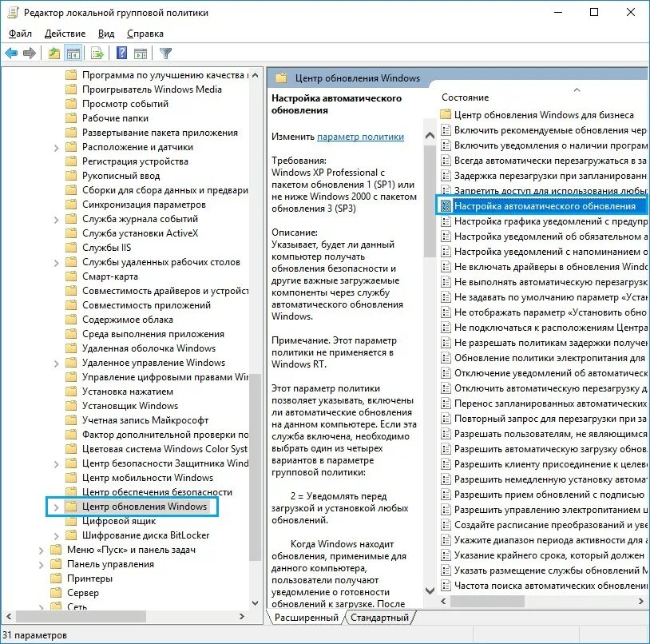Click folder icon beside Установщик Windows

71,406
